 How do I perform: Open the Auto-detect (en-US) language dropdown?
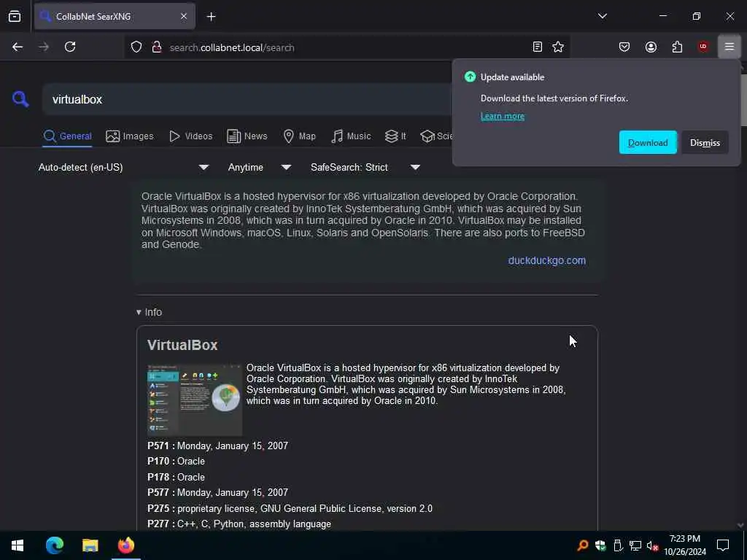pyautogui.click(x=123, y=167)
